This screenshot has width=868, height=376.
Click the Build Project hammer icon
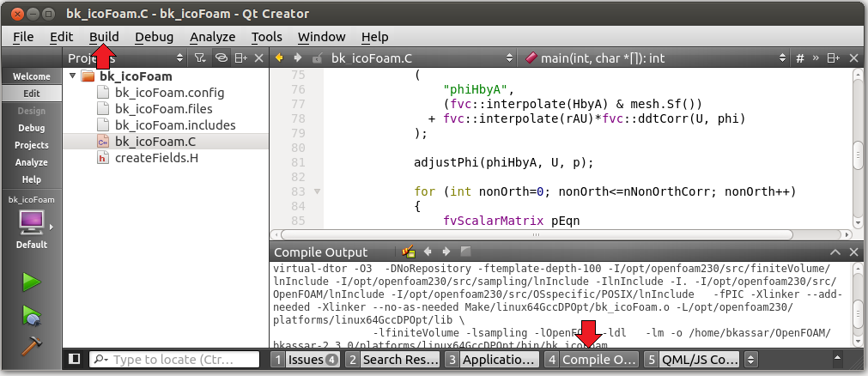(31, 345)
